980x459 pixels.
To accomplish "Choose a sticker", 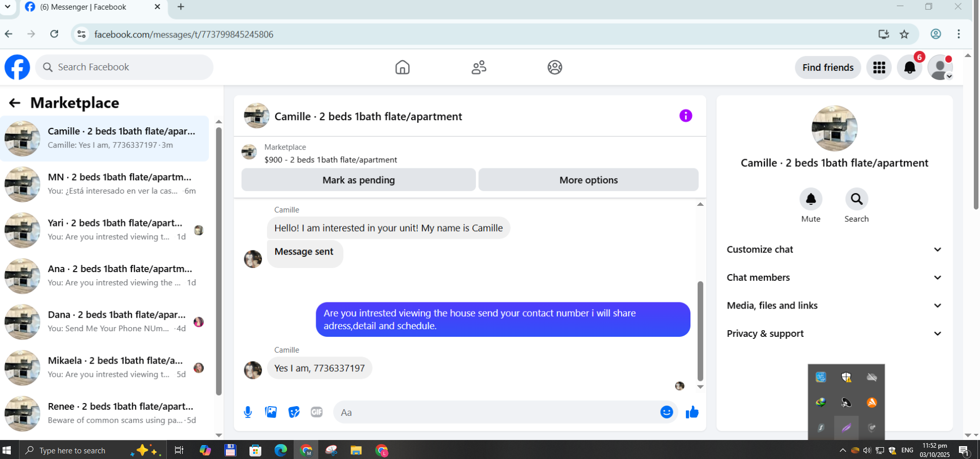I will [294, 412].
